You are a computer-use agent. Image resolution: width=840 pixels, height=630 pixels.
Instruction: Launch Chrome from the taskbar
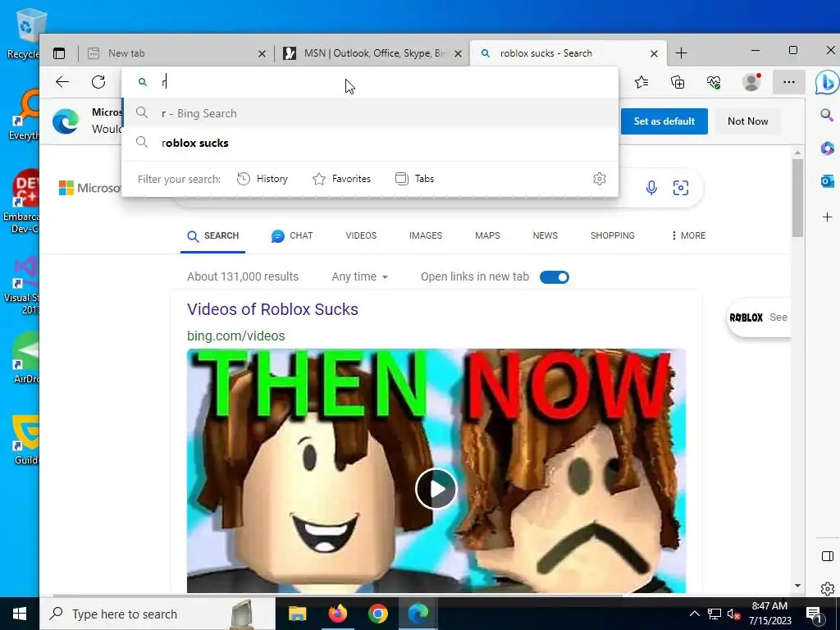[377, 614]
